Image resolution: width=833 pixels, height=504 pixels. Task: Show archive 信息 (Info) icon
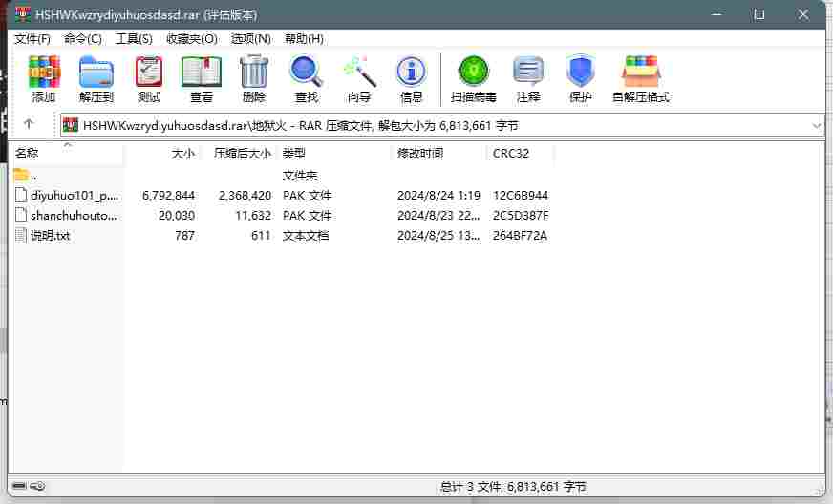click(x=411, y=72)
